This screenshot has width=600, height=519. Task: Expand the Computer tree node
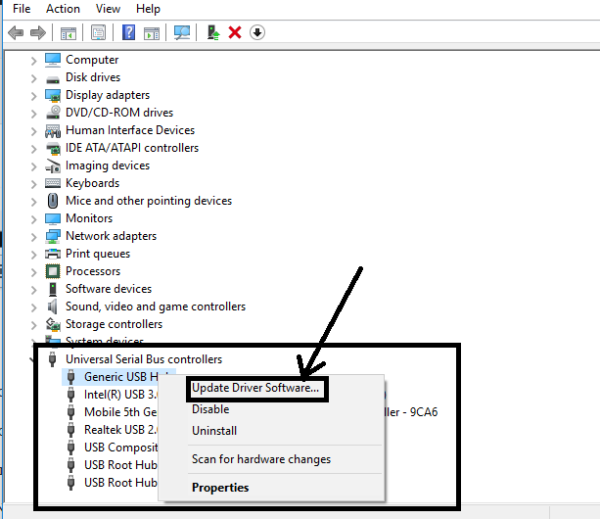tap(34, 61)
